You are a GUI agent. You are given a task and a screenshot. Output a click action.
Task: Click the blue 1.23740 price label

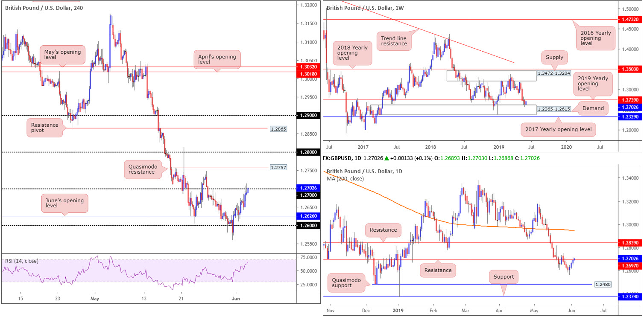(630, 296)
